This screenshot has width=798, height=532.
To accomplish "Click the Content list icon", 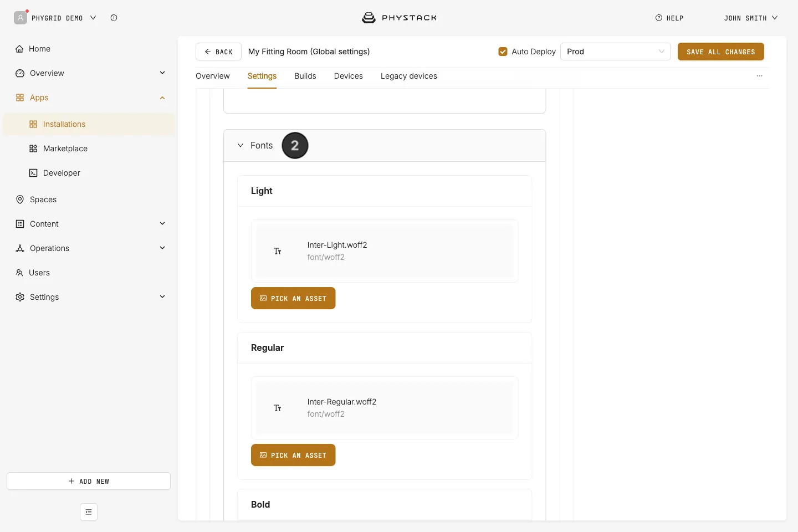I will (x=20, y=224).
